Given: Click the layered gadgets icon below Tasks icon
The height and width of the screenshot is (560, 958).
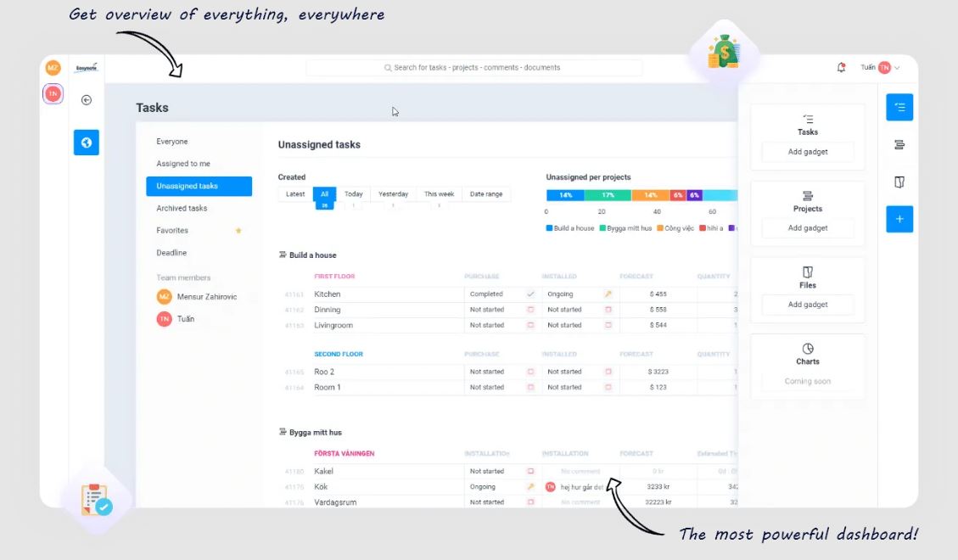Looking at the screenshot, I should 899,144.
